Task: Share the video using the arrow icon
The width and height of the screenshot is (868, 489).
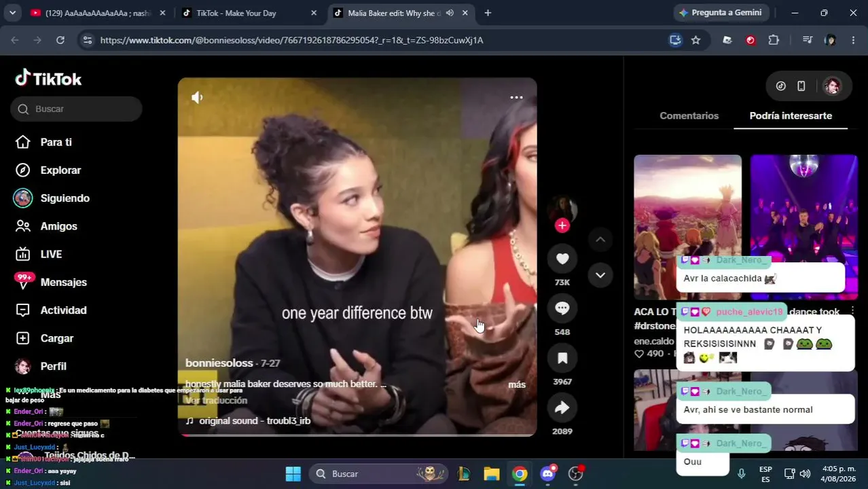Action: [562, 407]
